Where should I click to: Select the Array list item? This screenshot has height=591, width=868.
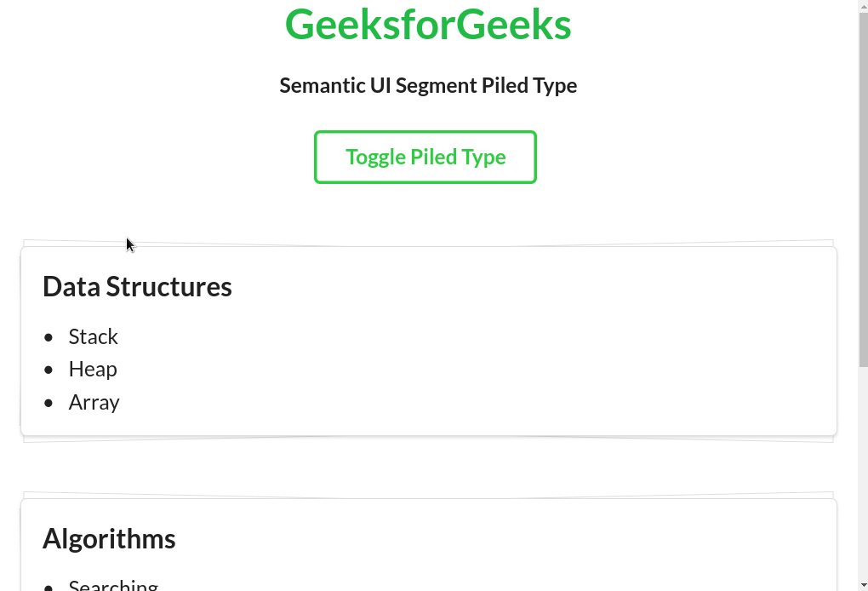94,402
